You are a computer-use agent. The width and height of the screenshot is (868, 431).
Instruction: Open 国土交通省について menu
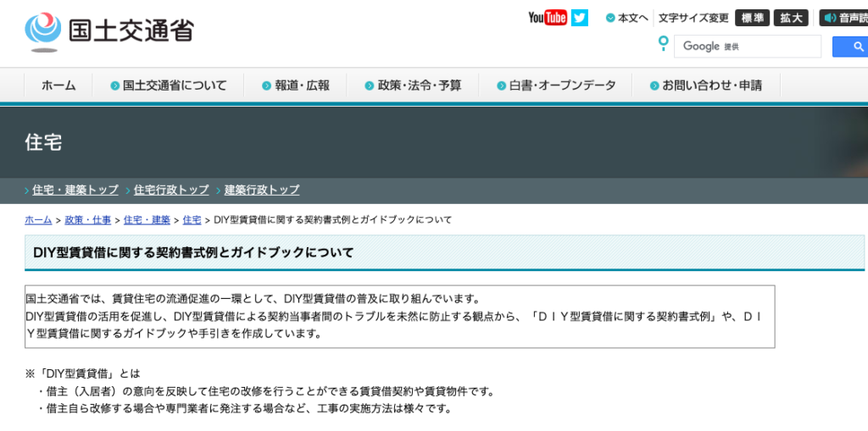(x=169, y=86)
